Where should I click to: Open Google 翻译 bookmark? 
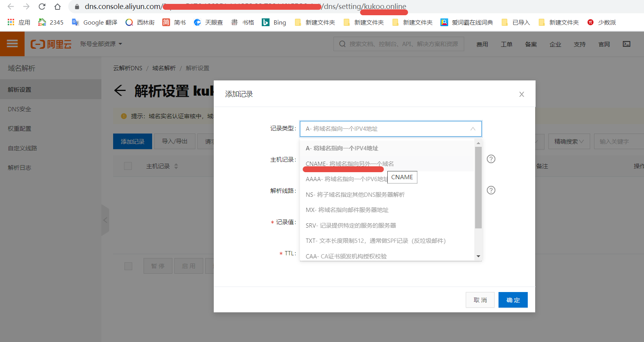[x=94, y=22]
